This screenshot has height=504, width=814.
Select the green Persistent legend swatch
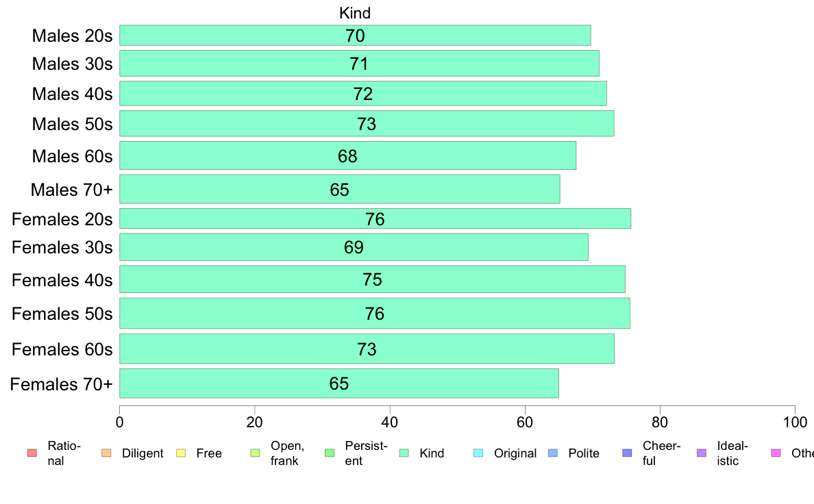coord(330,453)
